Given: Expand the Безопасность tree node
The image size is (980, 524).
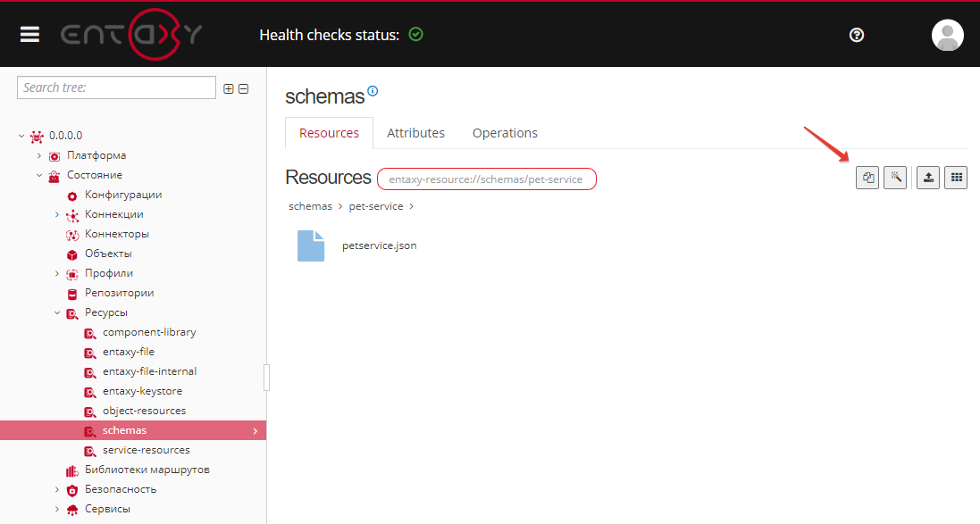Looking at the screenshot, I should tap(57, 489).
